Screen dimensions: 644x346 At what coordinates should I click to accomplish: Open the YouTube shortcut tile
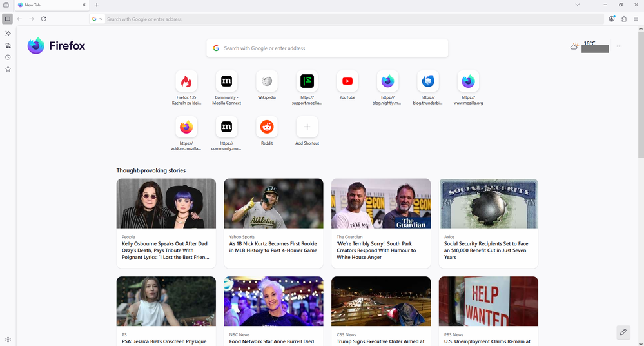347,82
